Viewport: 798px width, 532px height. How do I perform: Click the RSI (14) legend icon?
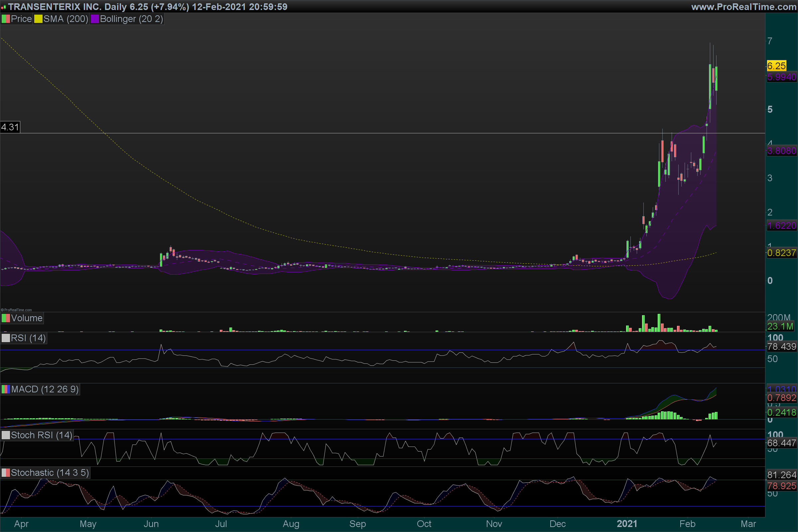click(x=6, y=338)
